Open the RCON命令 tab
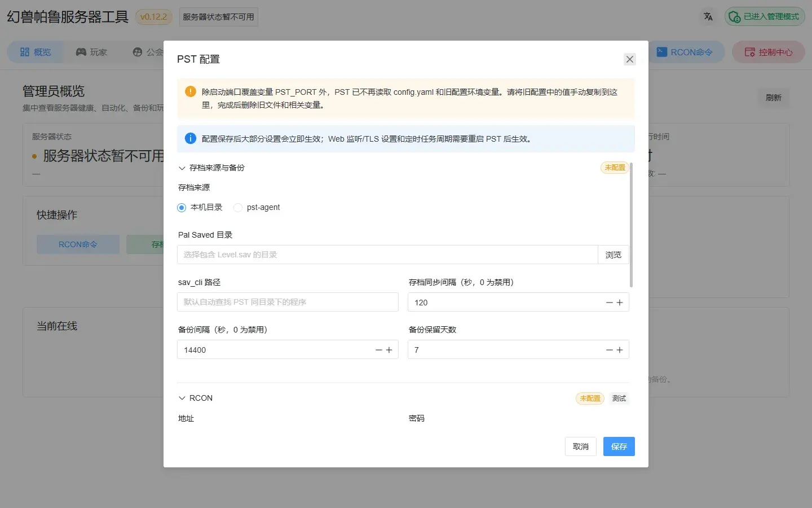 [685, 52]
